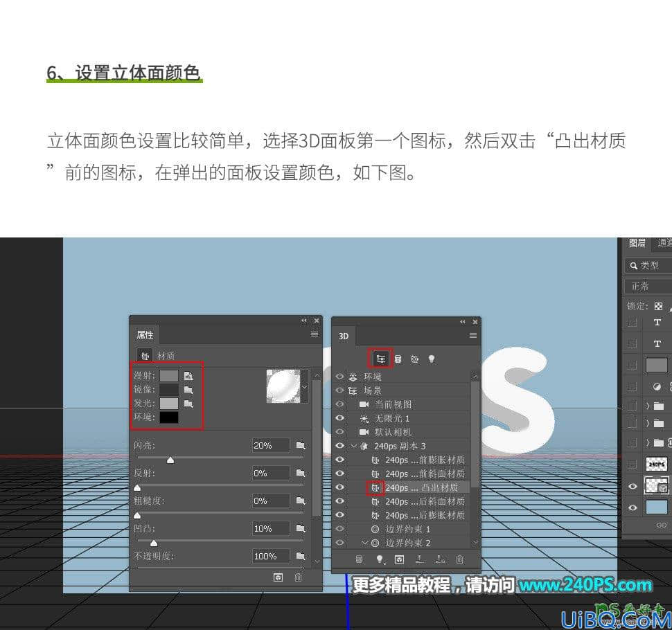Click the opacity 100% input field
Screen dimensions: 672x630
(270, 556)
